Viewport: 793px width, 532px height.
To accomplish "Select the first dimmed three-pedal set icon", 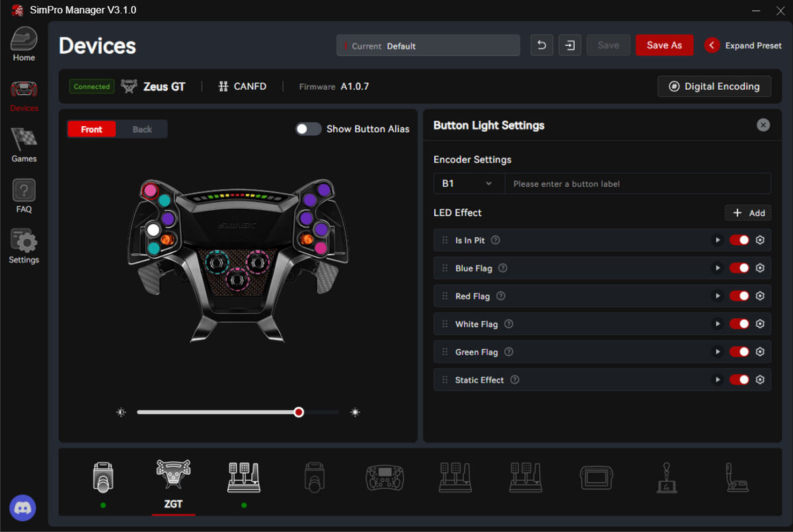I will coord(455,477).
